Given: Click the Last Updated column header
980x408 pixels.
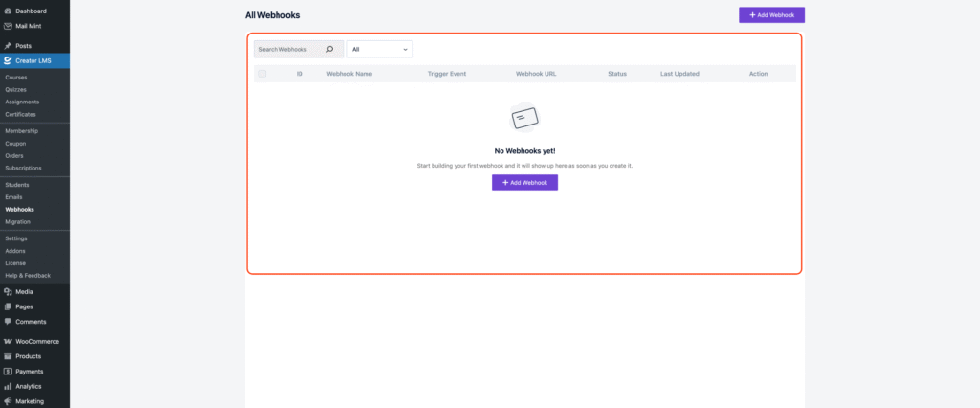Looking at the screenshot, I should (x=680, y=74).
